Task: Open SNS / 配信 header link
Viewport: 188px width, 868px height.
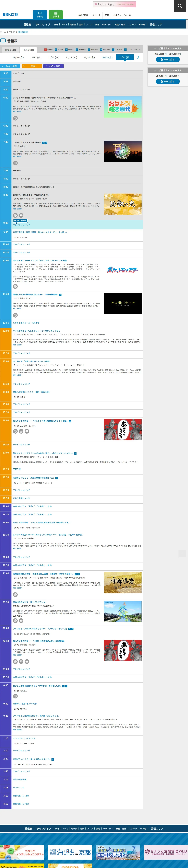Action: (83, 15)
